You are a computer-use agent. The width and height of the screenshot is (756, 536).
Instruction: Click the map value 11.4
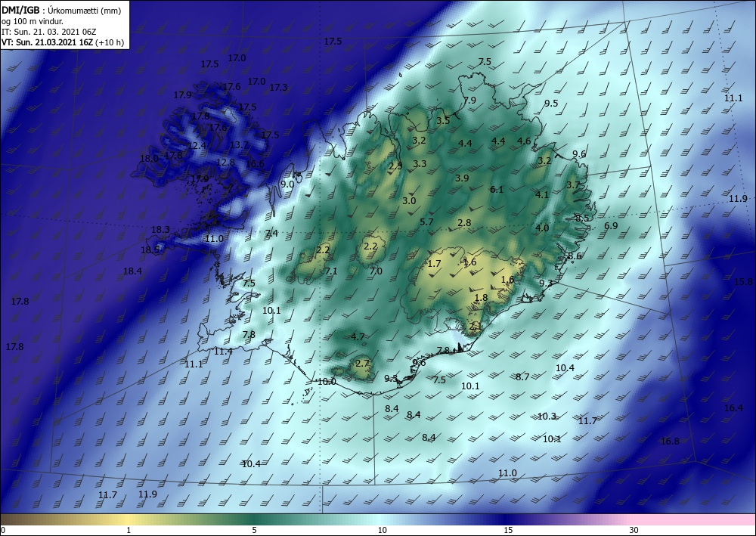[224, 351]
